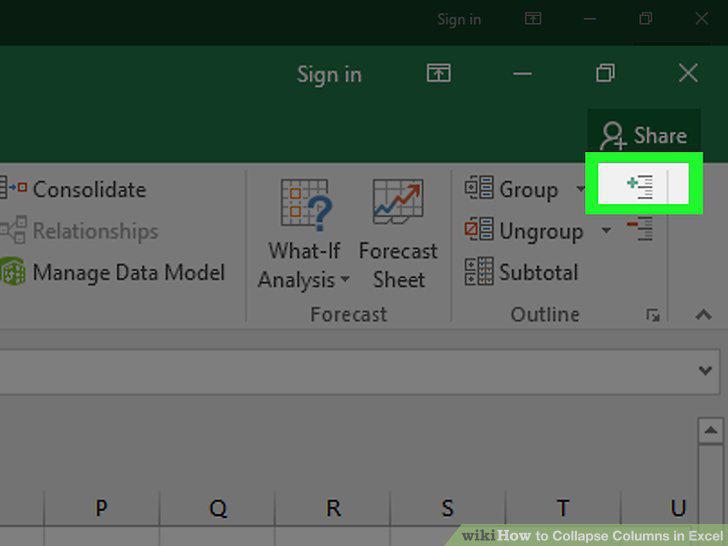728x546 pixels.
Task: Open What-If Analysis menu
Action: [304, 234]
